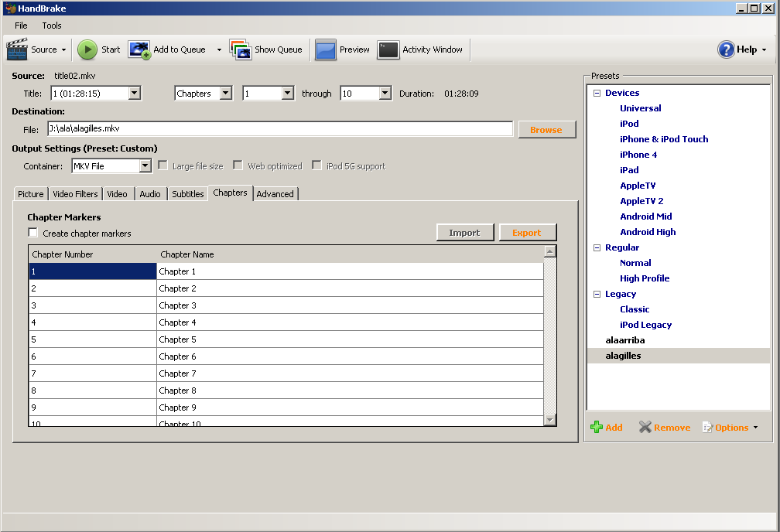
Task: Open the Tools menu
Action: tap(52, 26)
